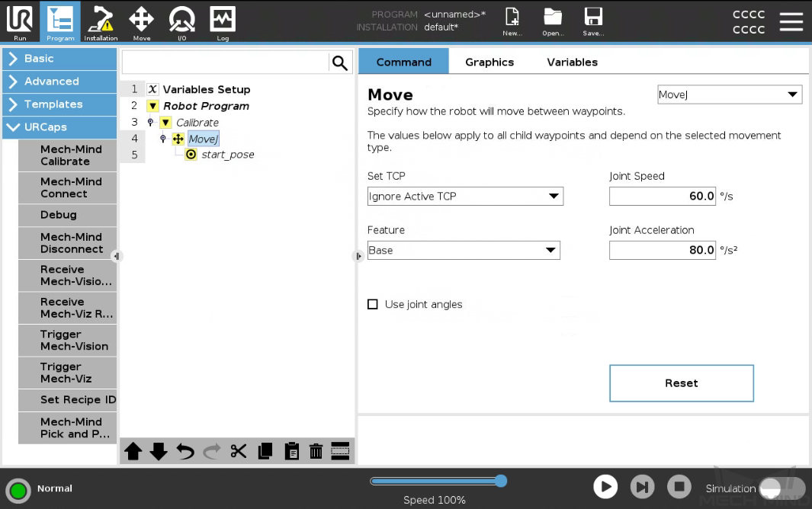Insert the Mech-Mind Connect command

pos(68,188)
